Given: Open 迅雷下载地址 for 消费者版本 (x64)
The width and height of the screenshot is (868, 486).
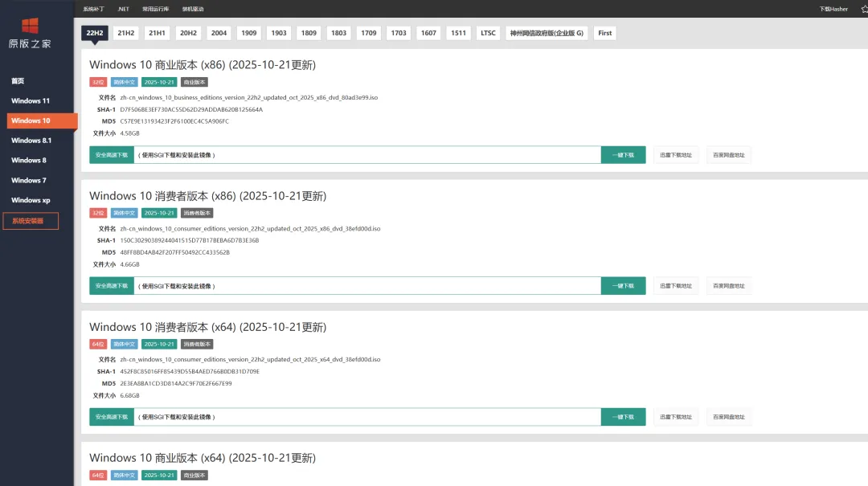Looking at the screenshot, I should pyautogui.click(x=675, y=417).
